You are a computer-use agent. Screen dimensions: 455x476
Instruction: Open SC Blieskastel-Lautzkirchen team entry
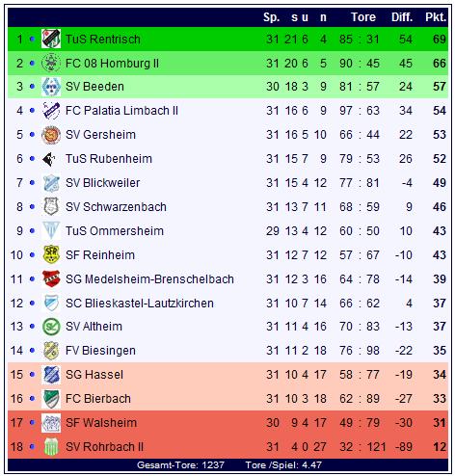coord(140,303)
